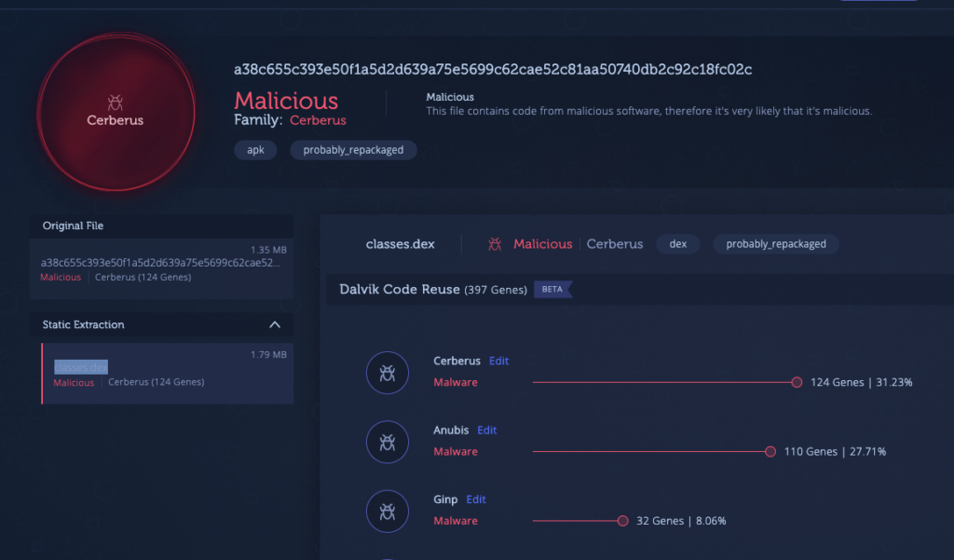Select the classes.dex entry under Static Extraction

point(168,373)
